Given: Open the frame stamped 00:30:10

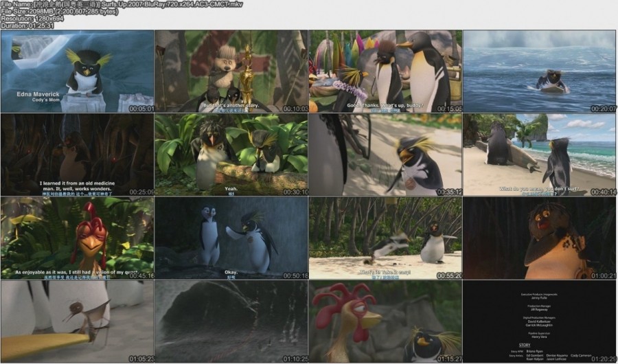Looking at the screenshot, I should pyautogui.click(x=231, y=155).
